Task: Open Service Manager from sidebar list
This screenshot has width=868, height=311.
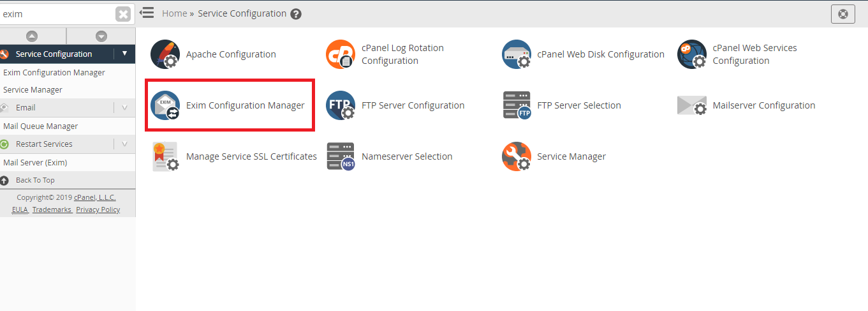Action: click(x=33, y=90)
